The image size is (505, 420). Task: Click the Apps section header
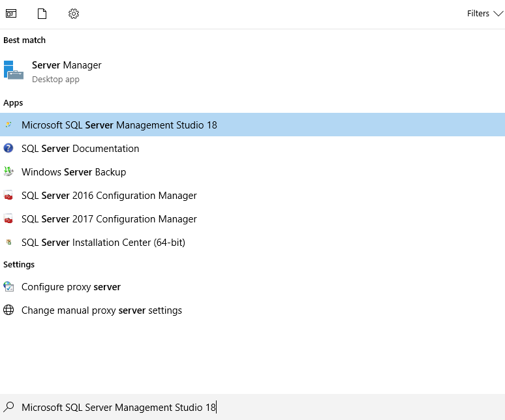[x=13, y=103]
